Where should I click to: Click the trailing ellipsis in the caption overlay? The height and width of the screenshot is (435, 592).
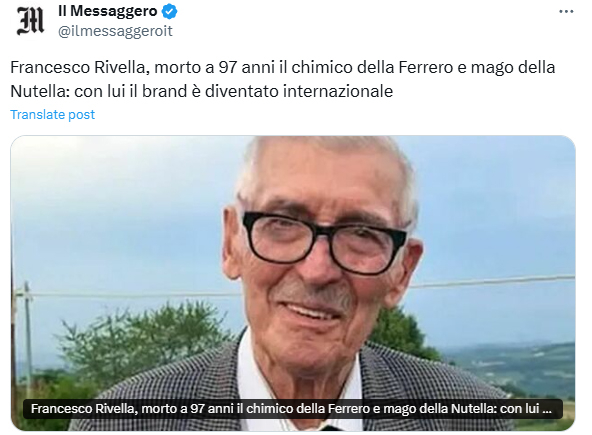pyautogui.click(x=547, y=410)
